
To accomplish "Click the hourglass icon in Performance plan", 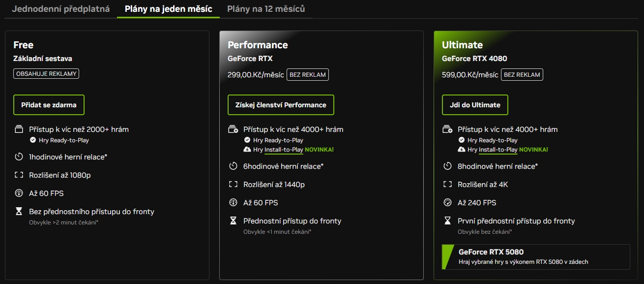I will click(x=233, y=221).
